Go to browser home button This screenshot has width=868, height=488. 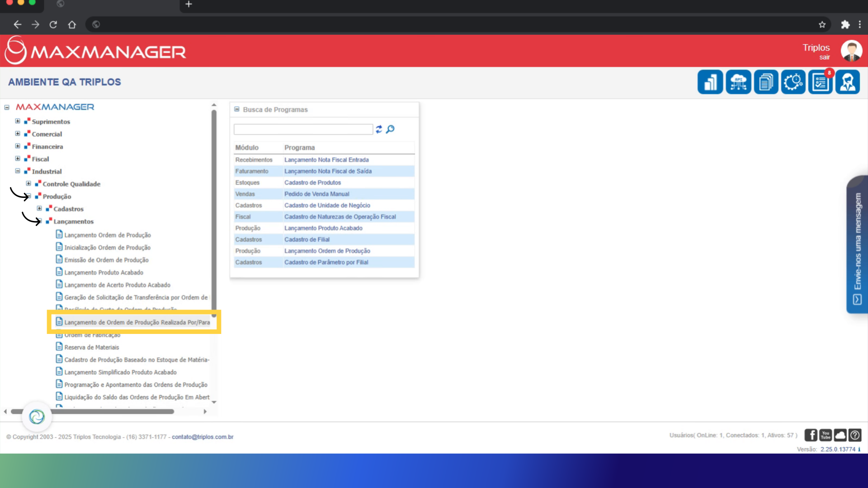click(72, 24)
